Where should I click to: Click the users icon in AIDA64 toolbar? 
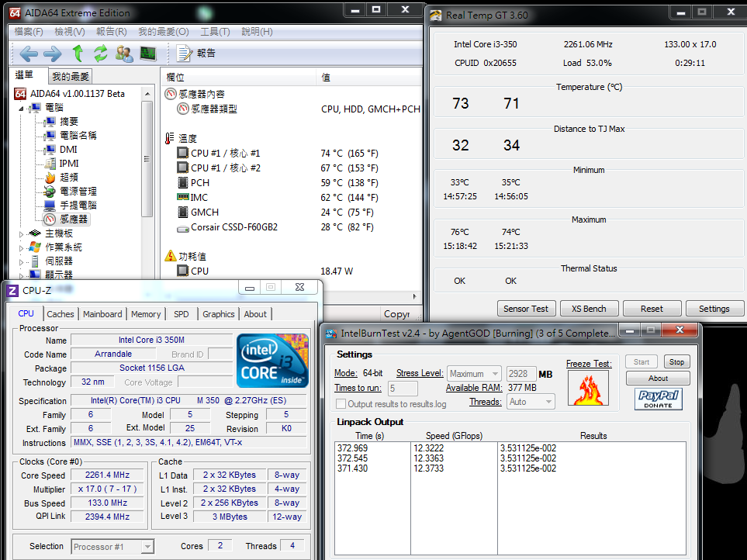point(124,54)
